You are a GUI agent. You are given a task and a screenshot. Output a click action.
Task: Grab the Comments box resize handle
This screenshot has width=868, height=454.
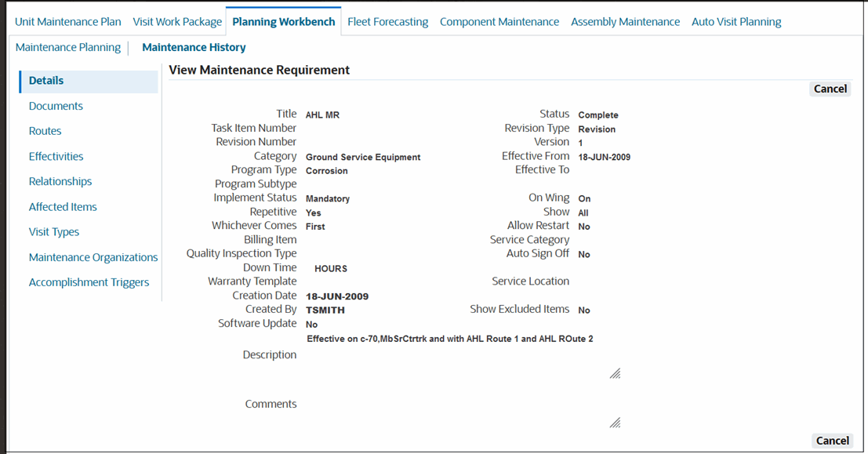pos(615,423)
